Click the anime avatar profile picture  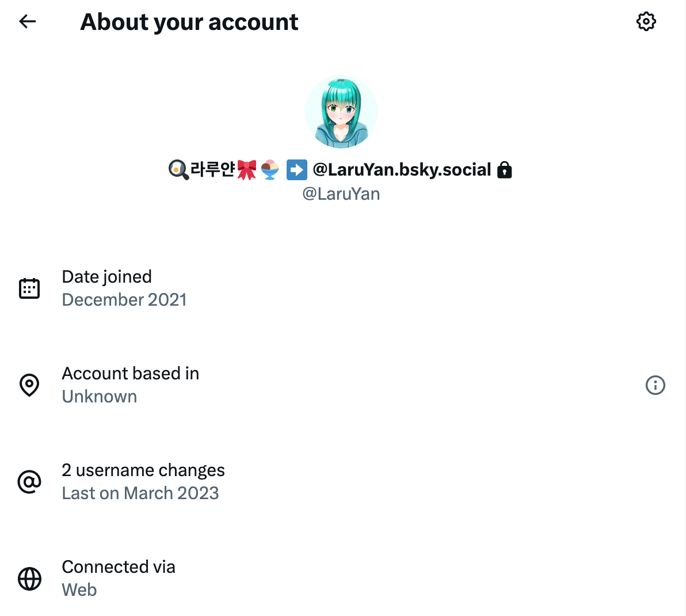click(x=341, y=112)
